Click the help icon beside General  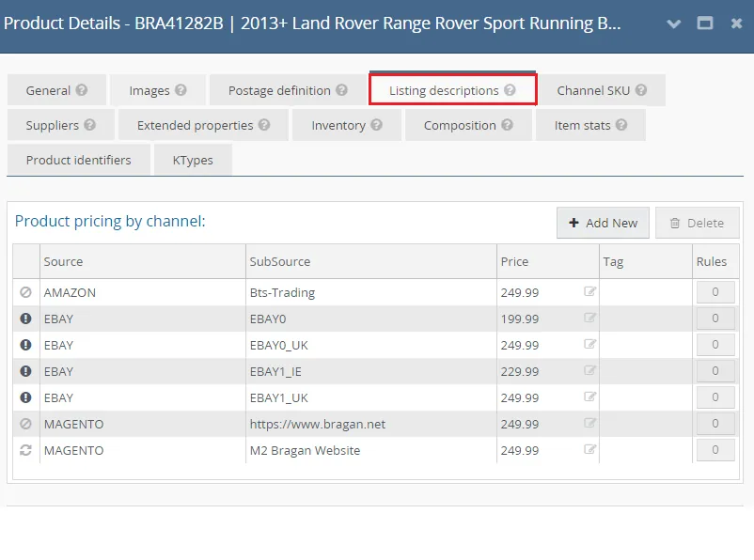(82, 90)
